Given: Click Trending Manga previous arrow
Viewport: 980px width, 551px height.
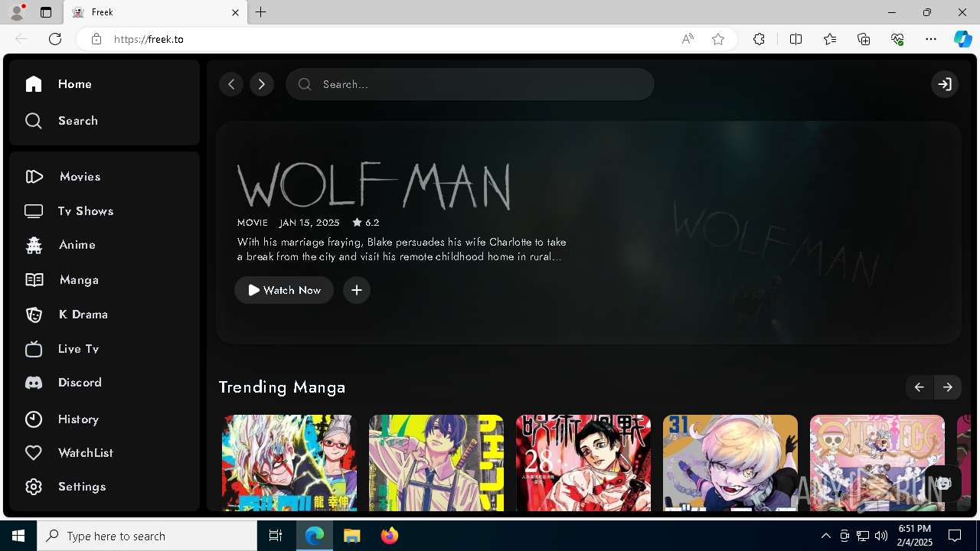Looking at the screenshot, I should (919, 387).
